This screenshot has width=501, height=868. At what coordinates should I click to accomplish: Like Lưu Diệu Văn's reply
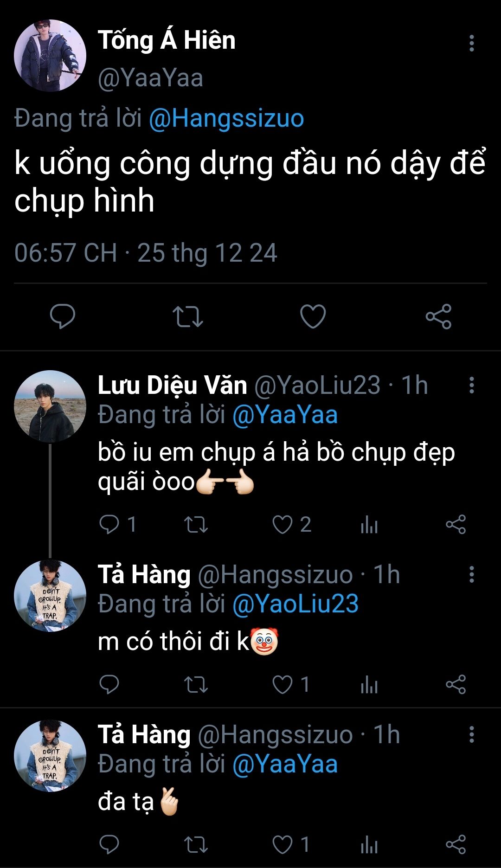pyautogui.click(x=282, y=525)
